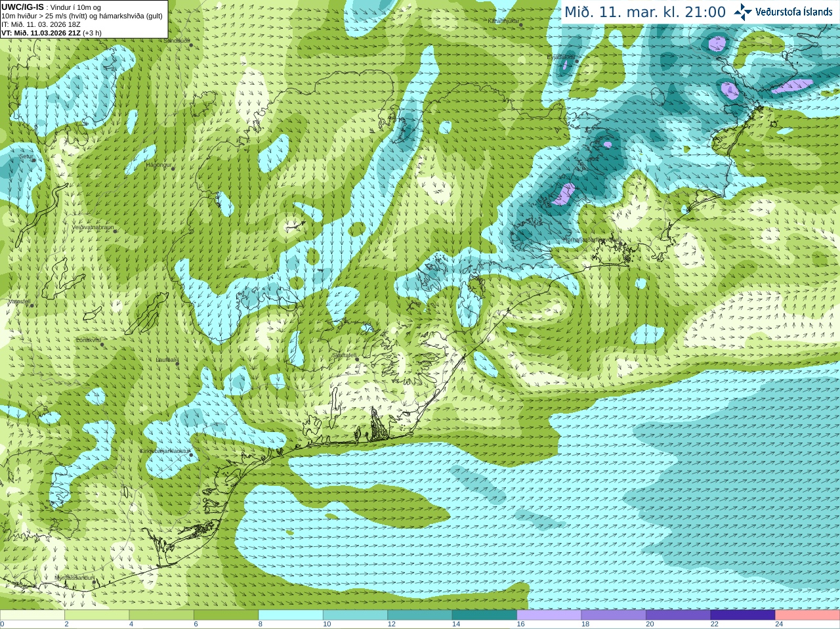Screen dimensions: 840x629
Task: Click the Eyjabakkar station marker
Action: 577,61
